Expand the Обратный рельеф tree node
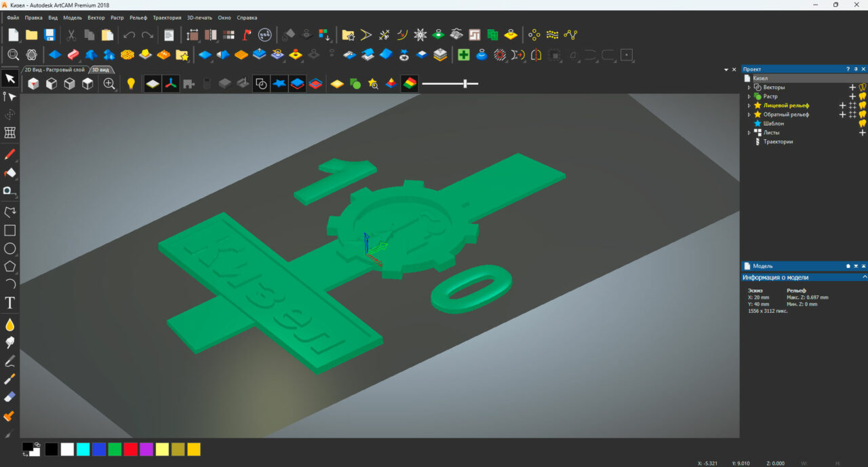The width and height of the screenshot is (868, 467). (749, 114)
